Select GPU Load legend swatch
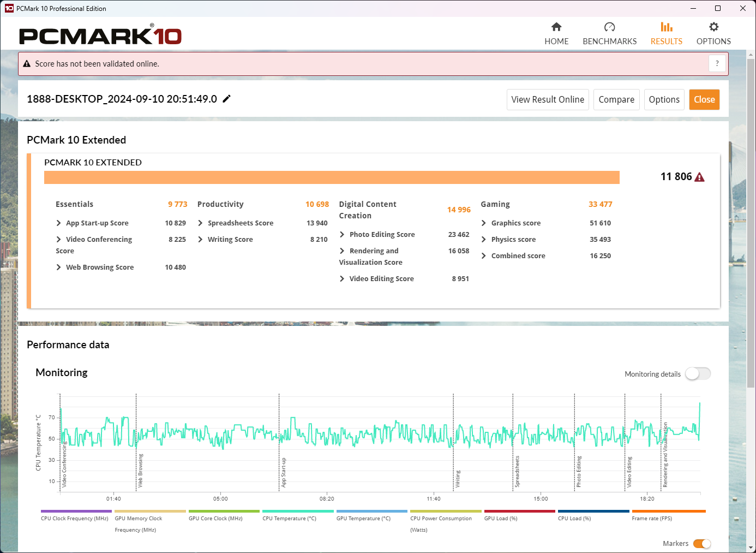Image resolution: width=756 pixels, height=553 pixels. (x=520, y=512)
